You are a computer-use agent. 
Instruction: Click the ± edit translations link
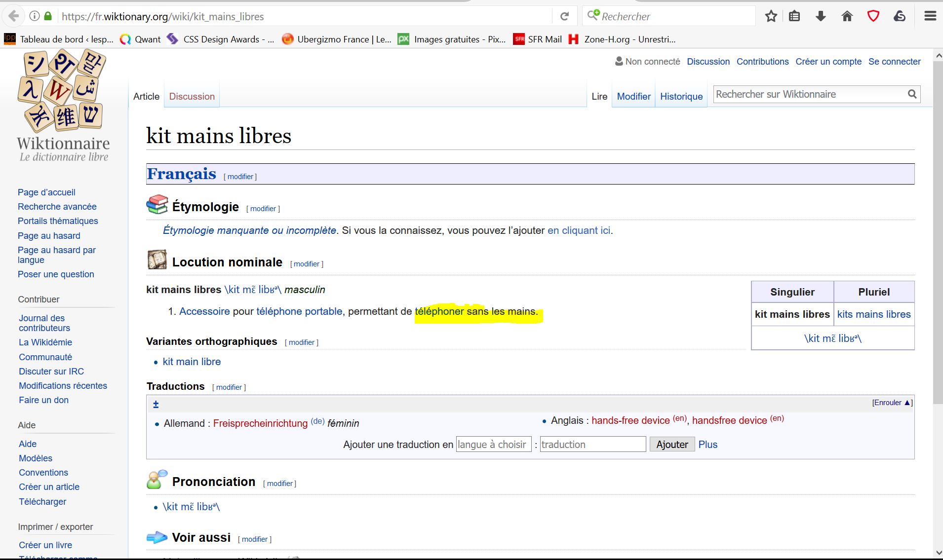[156, 405]
